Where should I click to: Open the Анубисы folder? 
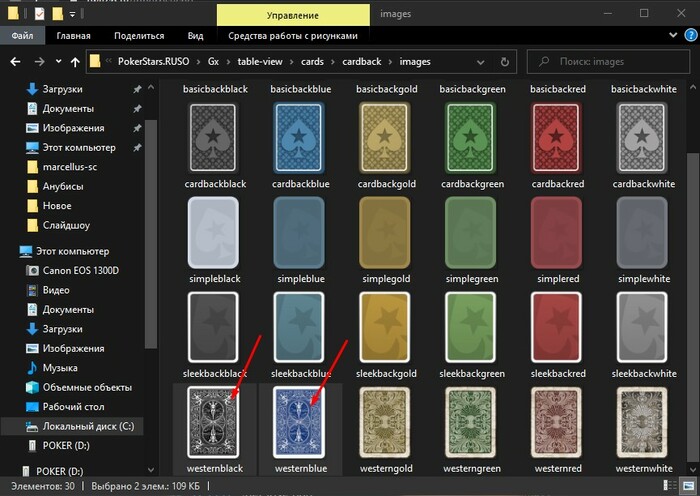coord(63,186)
